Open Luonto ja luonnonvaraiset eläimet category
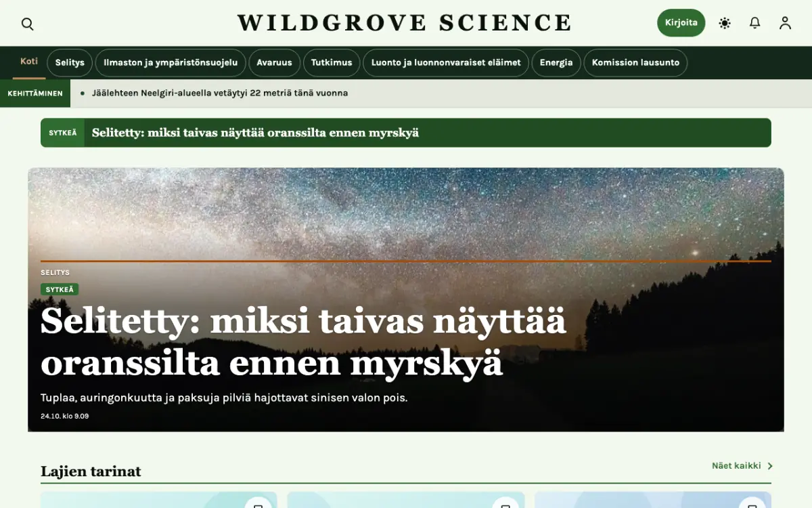This screenshot has width=812, height=508. pyautogui.click(x=446, y=62)
